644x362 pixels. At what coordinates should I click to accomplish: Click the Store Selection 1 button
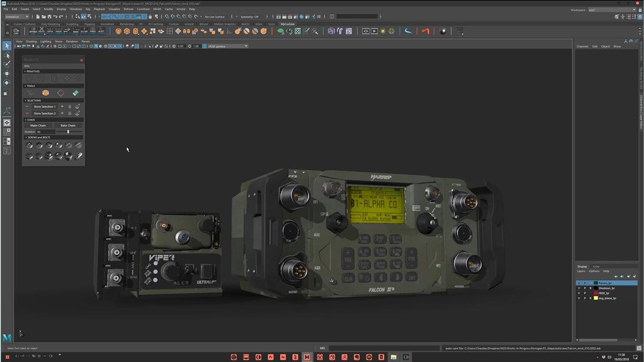tap(44, 107)
